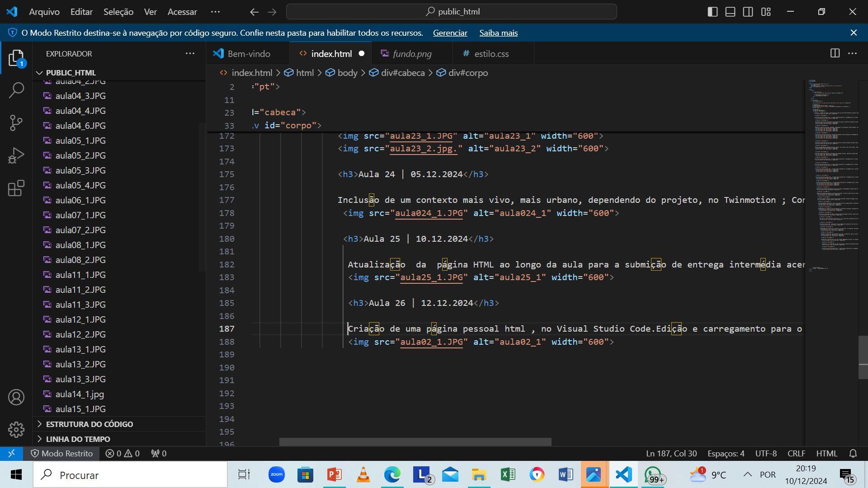Open the Arquivo menu
The height and width of the screenshot is (488, 868).
coord(44,12)
